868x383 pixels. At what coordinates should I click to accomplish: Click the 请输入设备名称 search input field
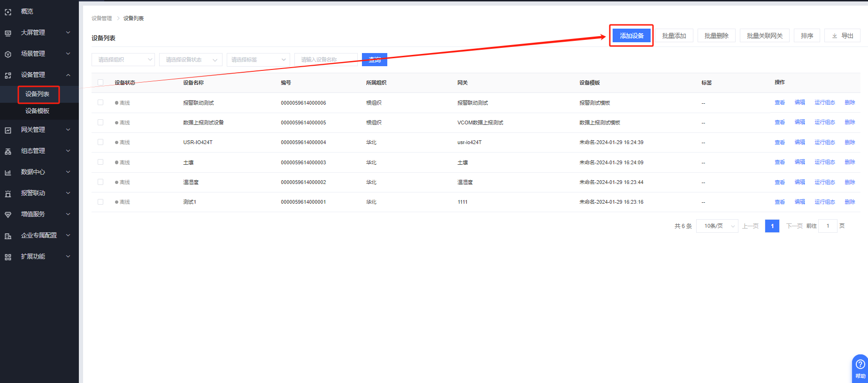[326, 60]
